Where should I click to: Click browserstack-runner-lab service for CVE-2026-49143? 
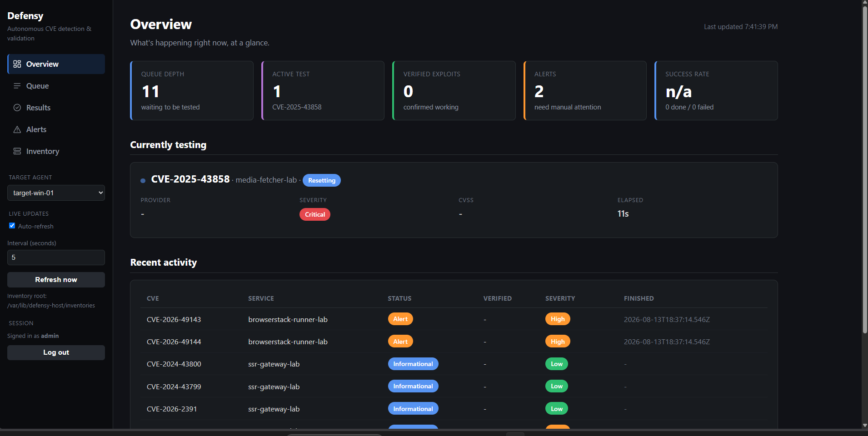coord(288,320)
